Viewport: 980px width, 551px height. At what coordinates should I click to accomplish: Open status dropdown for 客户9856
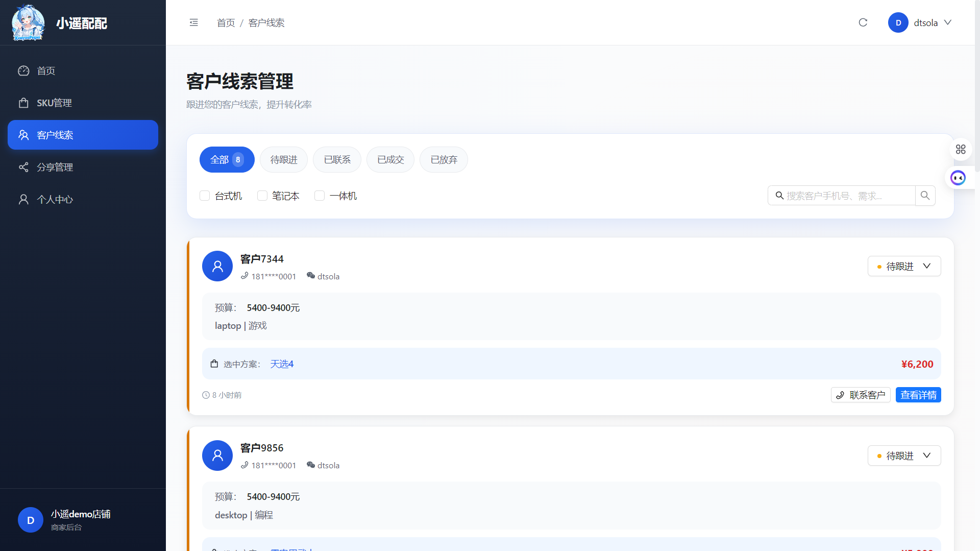(904, 456)
